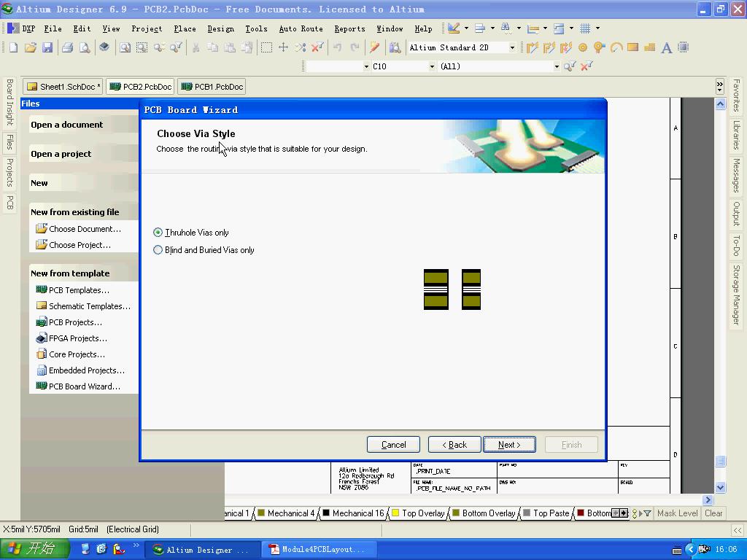Open the (All) filter dropdown

[x=557, y=66]
